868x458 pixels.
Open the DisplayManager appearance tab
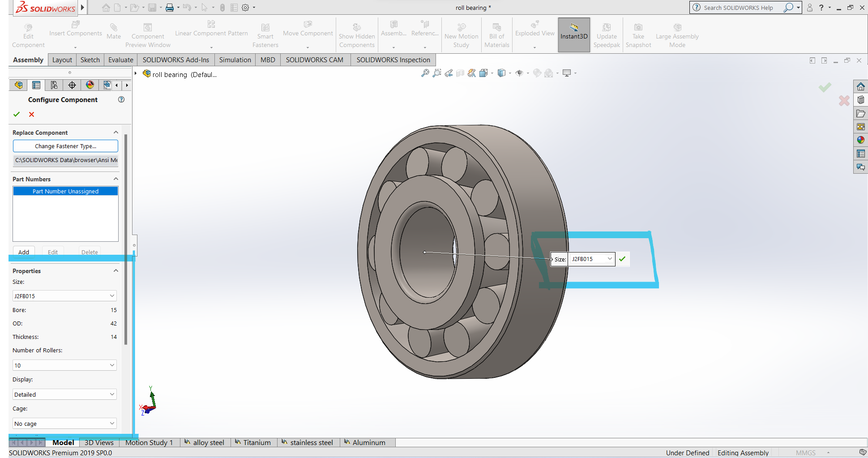tap(90, 85)
